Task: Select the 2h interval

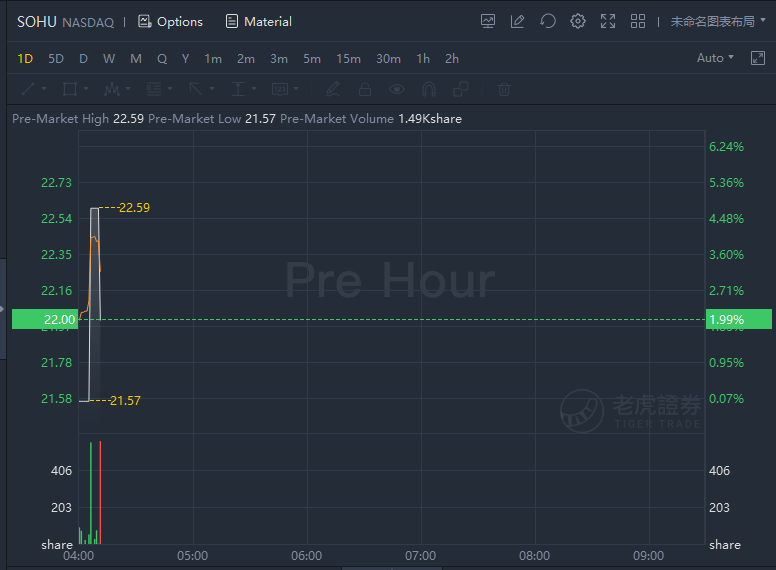Action: [x=451, y=59]
